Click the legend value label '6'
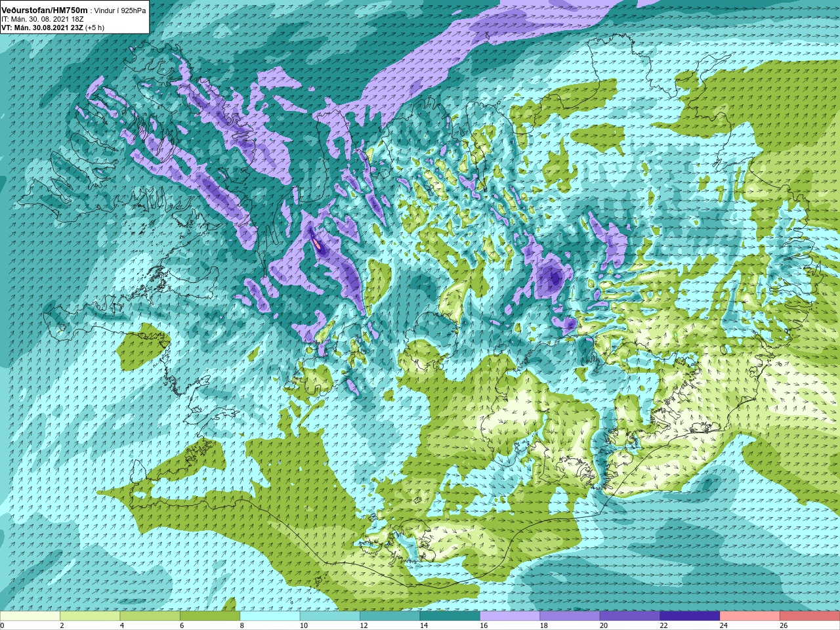This screenshot has width=840, height=630. point(182,625)
